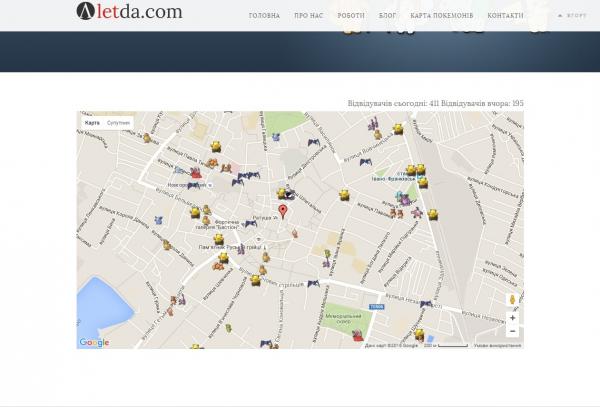
Task: Open the Роботи navigation link
Action: click(x=351, y=17)
